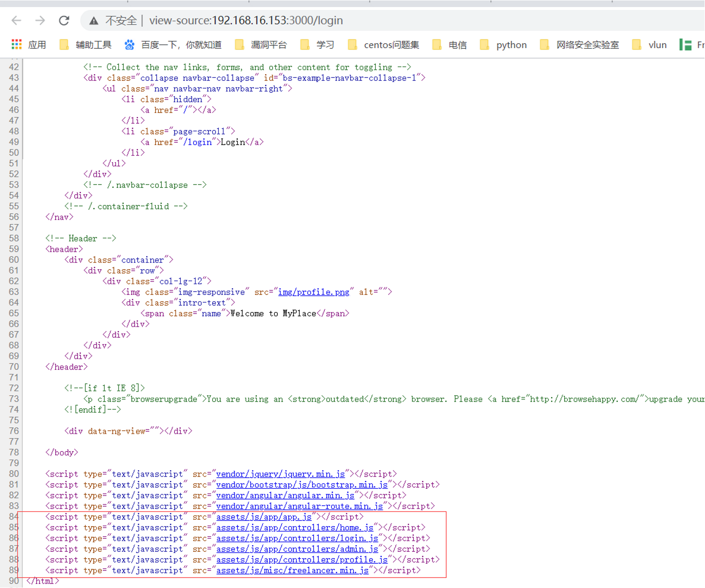Reload the page with the refresh icon

click(x=64, y=20)
